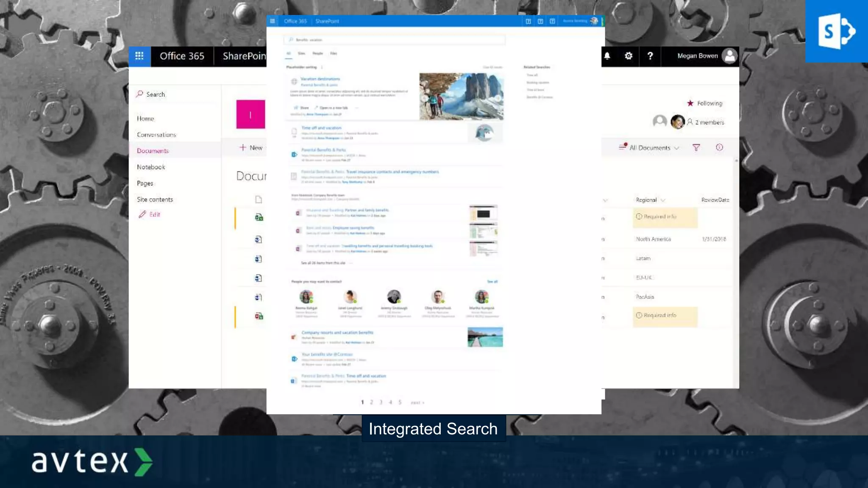Click the tropical resort thumbnail image

point(485,337)
